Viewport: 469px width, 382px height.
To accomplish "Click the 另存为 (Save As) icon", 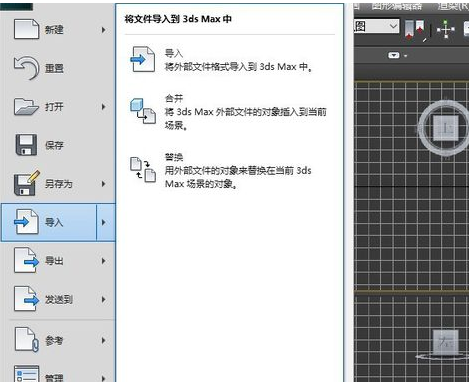I will pos(27,183).
